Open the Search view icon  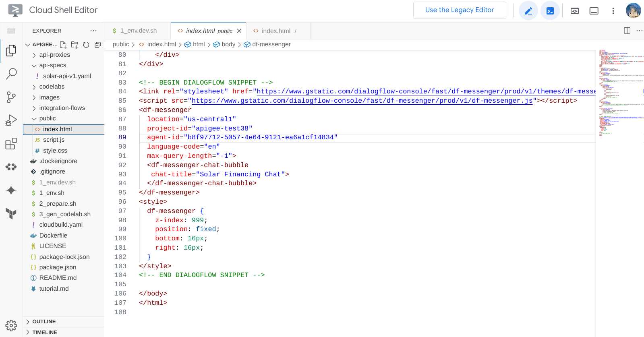click(11, 74)
